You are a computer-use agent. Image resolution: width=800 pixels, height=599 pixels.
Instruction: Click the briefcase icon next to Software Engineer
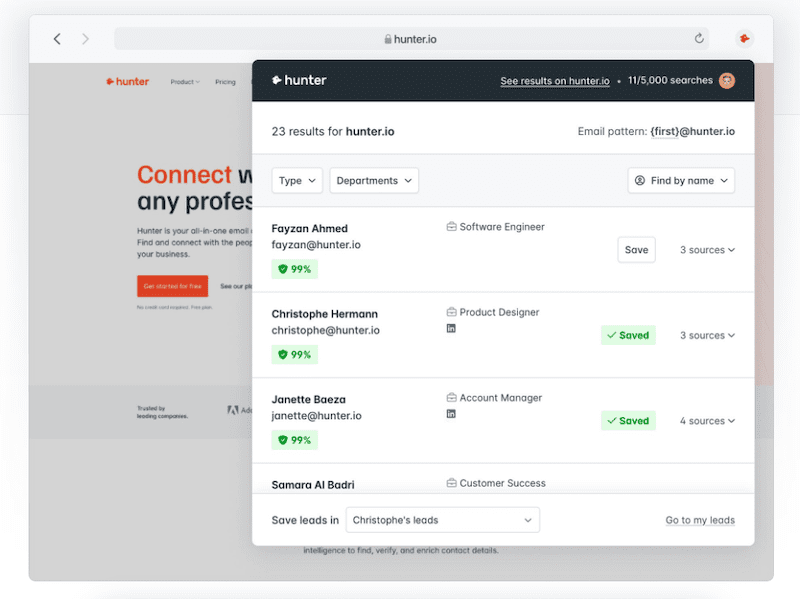[x=450, y=226]
